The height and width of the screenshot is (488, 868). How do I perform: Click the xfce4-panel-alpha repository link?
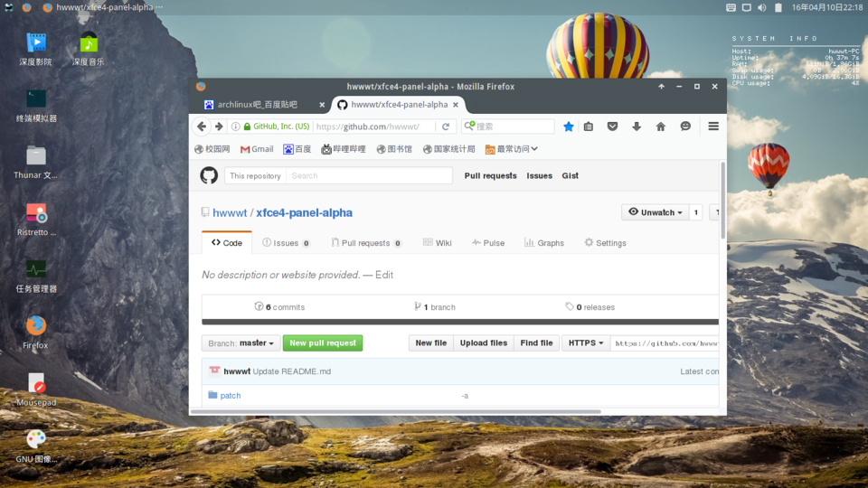point(304,212)
